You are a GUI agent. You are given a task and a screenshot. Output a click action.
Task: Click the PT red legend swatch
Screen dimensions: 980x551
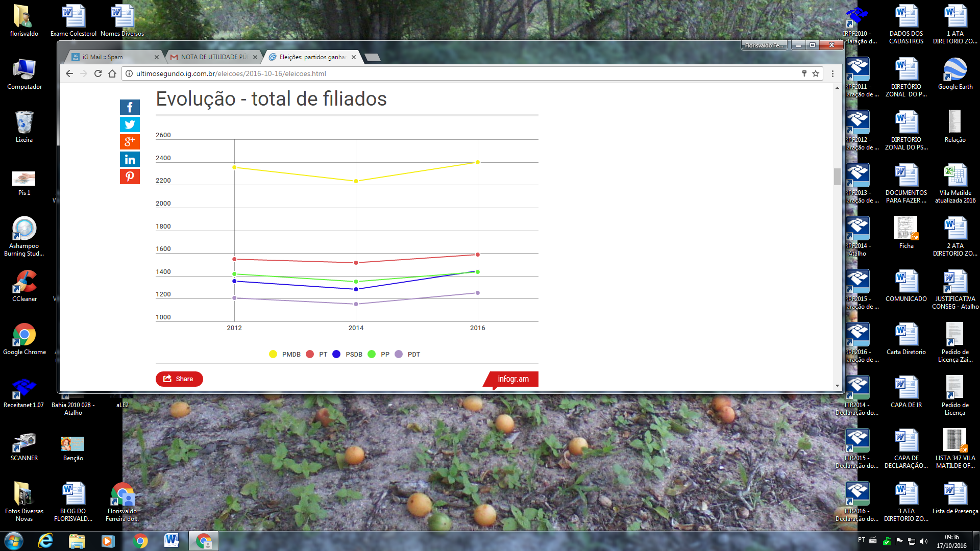coord(310,354)
